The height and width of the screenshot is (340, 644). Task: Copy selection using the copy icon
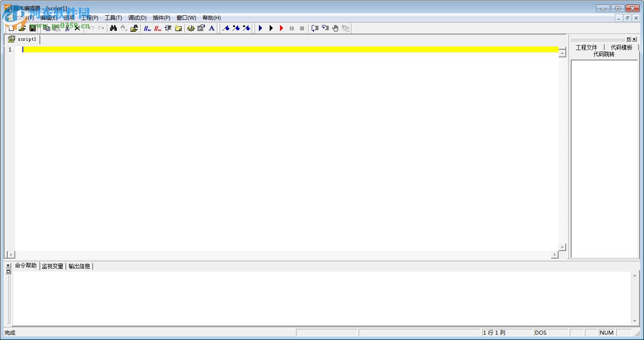coord(47,28)
